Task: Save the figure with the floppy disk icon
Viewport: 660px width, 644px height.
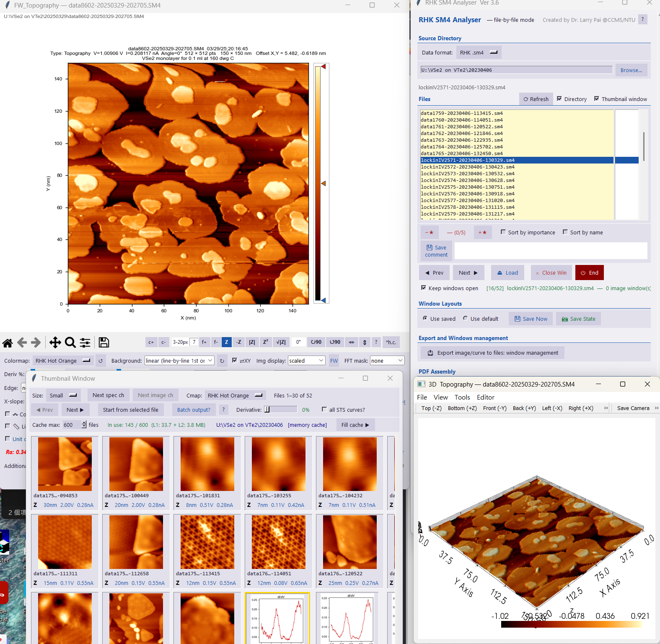Action: coord(104,343)
